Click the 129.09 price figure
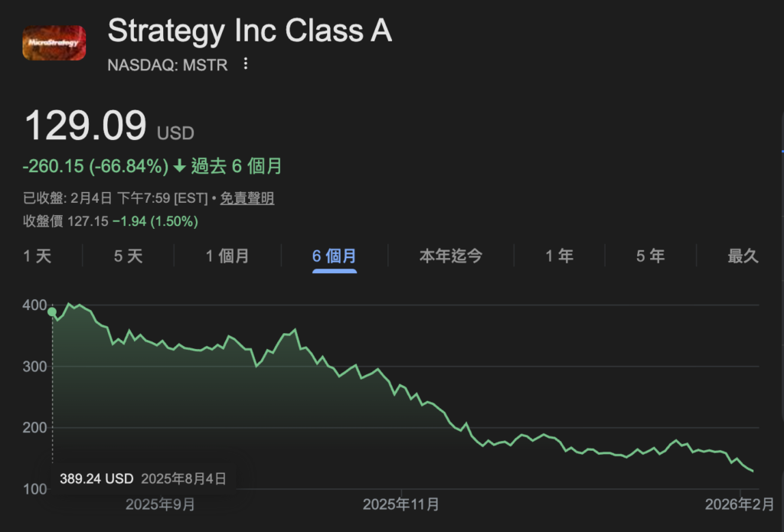This screenshot has width=784, height=532. tap(86, 126)
